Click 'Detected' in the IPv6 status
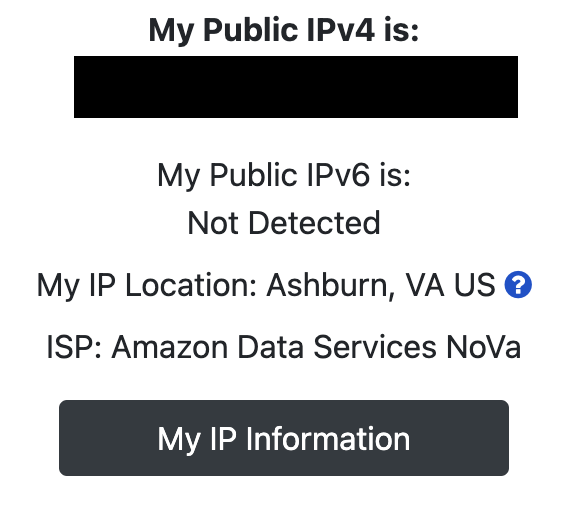564x518 pixels. (x=314, y=223)
